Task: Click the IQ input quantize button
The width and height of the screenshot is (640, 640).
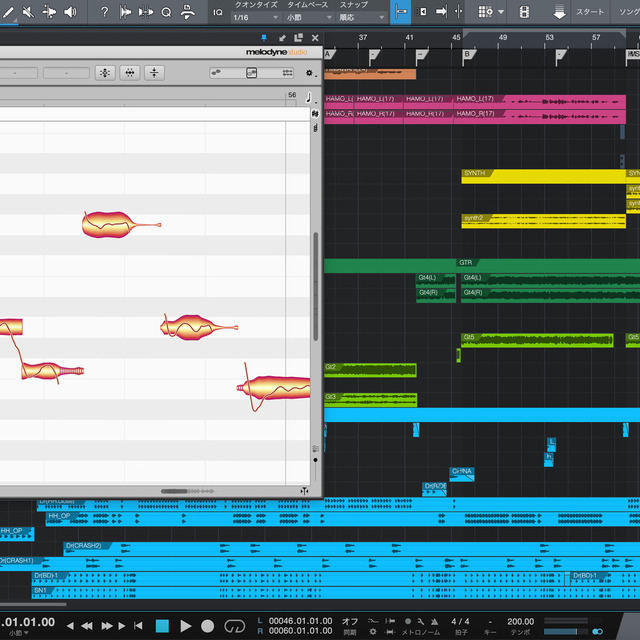Action: 218,12
